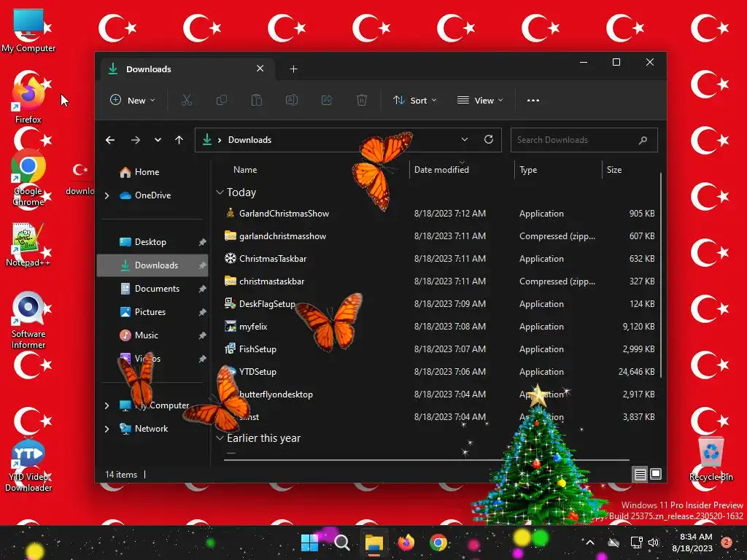Select Google Chrome desktop shortcut
The height and width of the screenshot is (560, 747).
click(x=28, y=178)
